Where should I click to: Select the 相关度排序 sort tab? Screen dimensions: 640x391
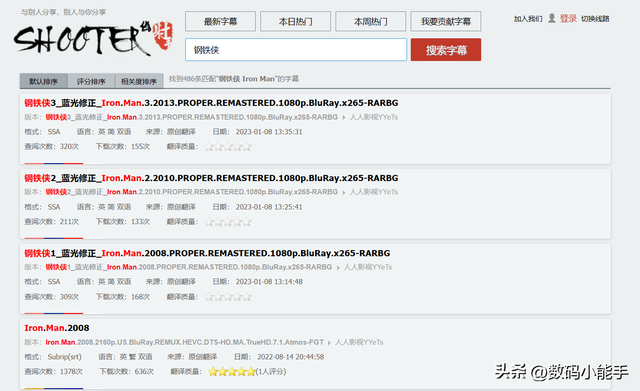(x=139, y=81)
